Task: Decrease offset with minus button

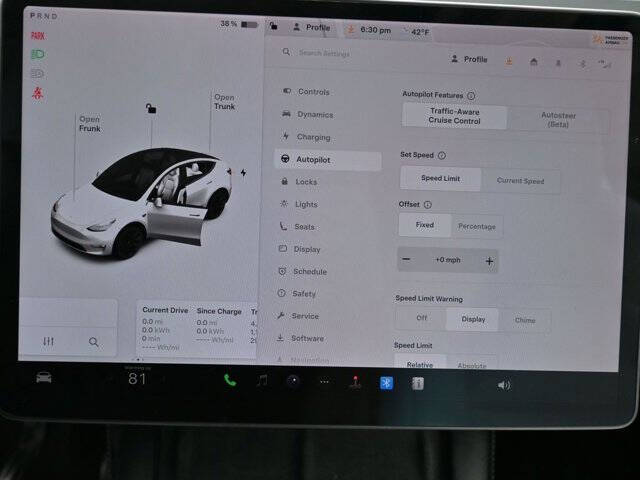Action: (406, 259)
